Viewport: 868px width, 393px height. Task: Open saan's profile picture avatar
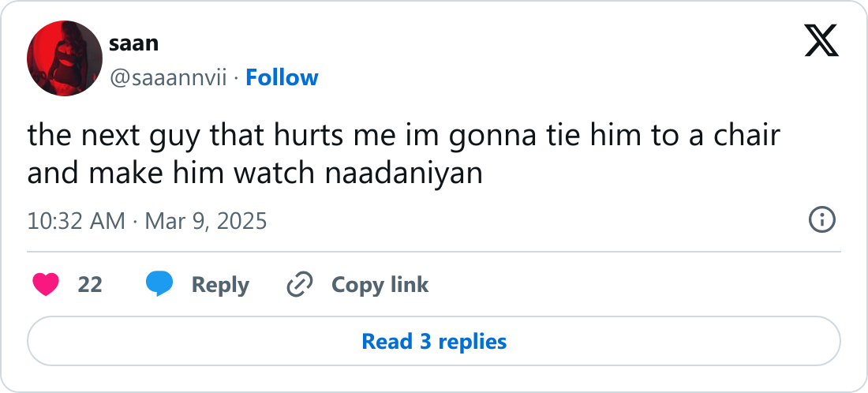pyautogui.click(x=65, y=58)
